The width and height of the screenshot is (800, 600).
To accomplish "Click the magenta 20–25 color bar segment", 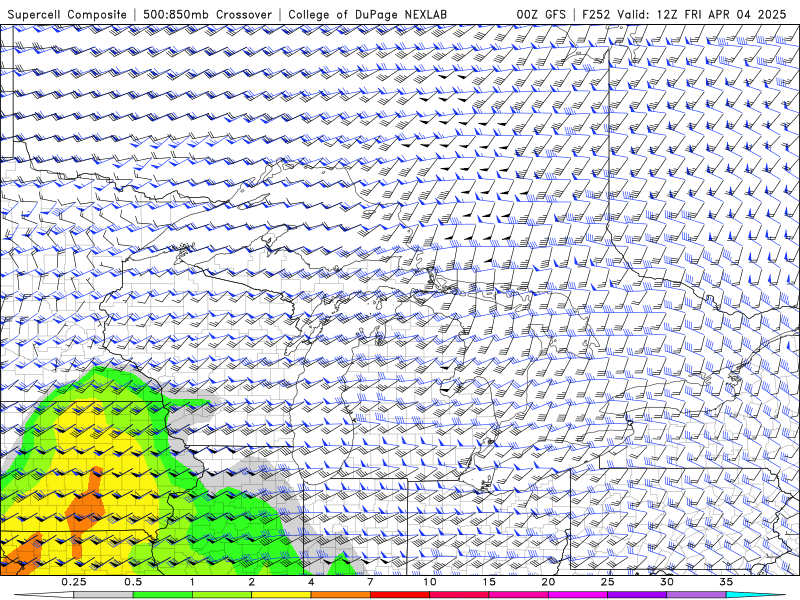I will pos(578,595).
